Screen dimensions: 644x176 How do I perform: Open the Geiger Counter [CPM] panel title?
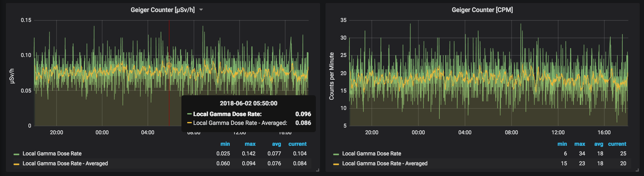[482, 10]
